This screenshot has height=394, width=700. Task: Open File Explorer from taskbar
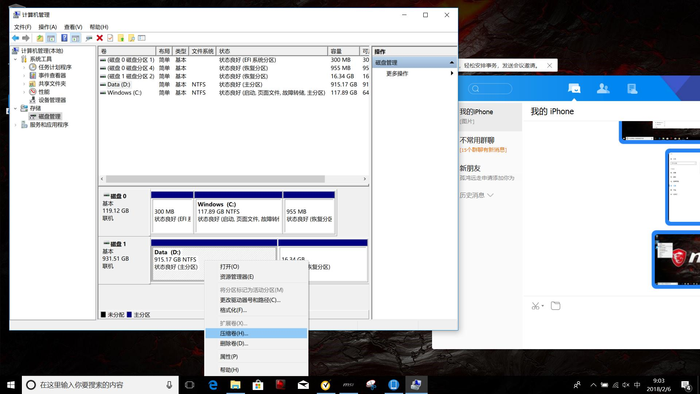point(235,385)
